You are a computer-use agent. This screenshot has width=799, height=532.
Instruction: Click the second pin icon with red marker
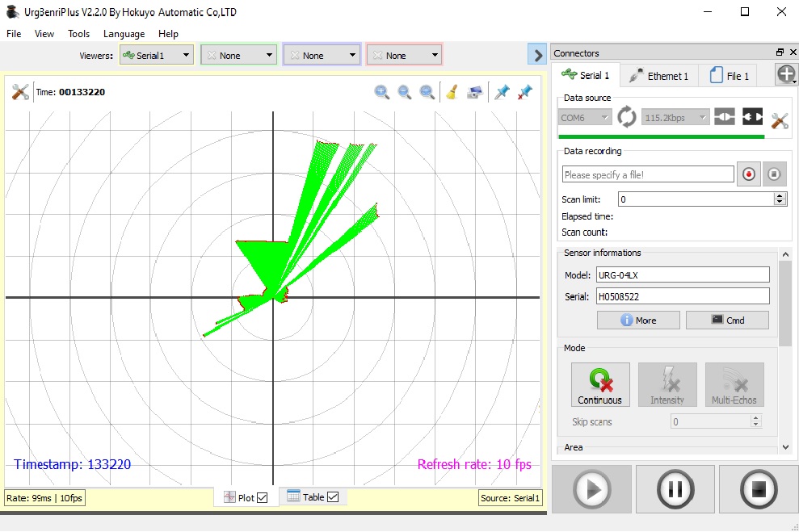[524, 92]
